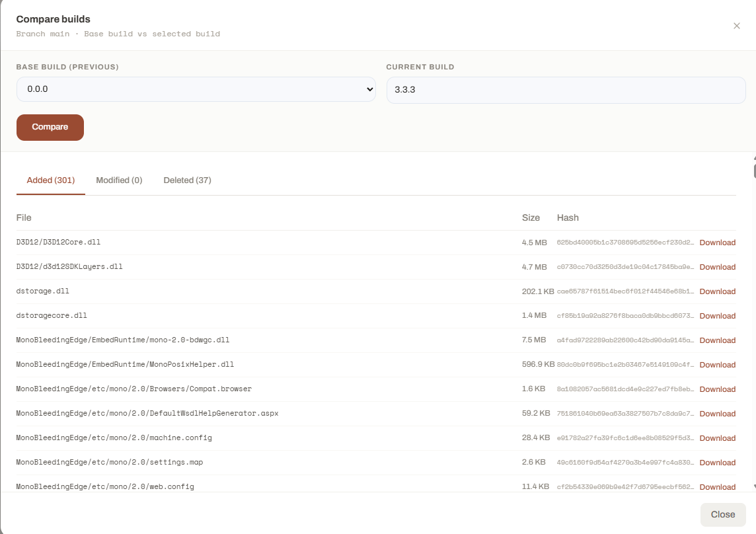The height and width of the screenshot is (534, 756).
Task: Select the dstoragecore.dll file name
Action: point(52,315)
